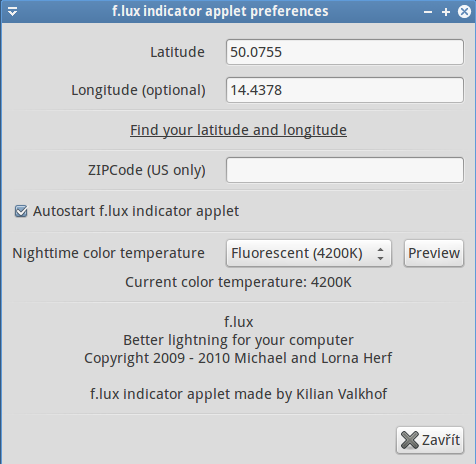The image size is (476, 464).
Task: Click the Nighttime color temperature label
Action: [108, 253]
